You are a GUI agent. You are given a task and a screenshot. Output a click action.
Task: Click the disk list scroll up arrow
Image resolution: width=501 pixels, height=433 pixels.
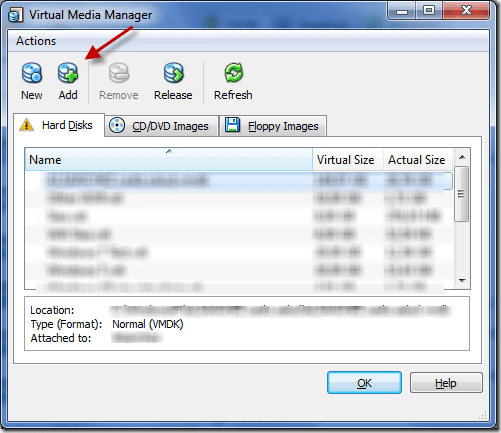tap(462, 157)
